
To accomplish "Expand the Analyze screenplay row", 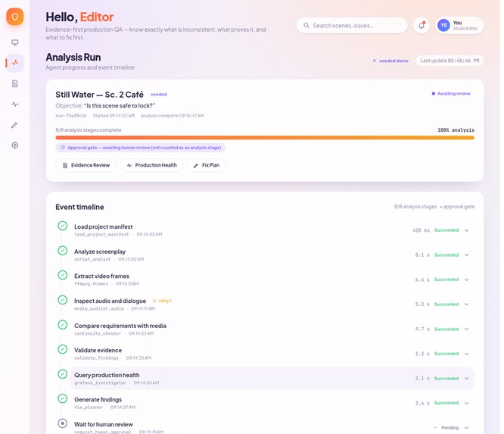I will click(466, 254).
